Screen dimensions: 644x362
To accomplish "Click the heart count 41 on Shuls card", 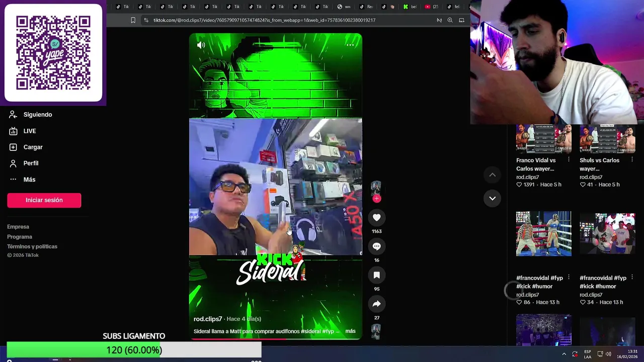I will 586,185.
